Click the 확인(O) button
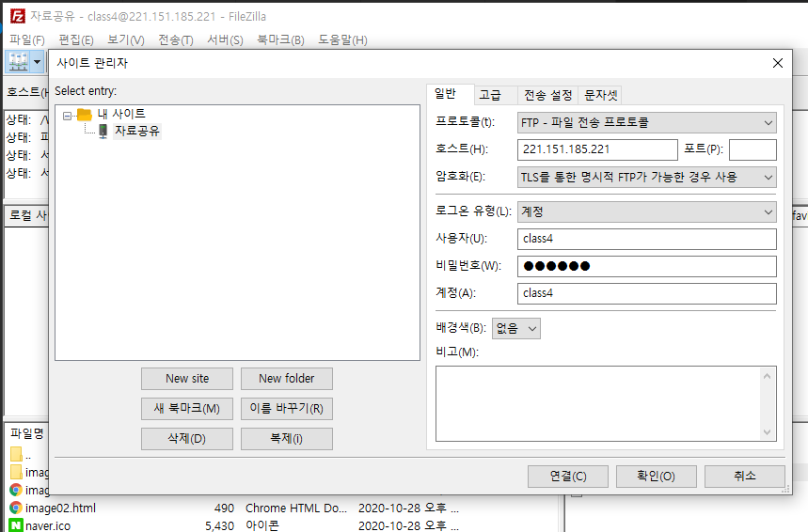808x532 pixels. [x=656, y=477]
